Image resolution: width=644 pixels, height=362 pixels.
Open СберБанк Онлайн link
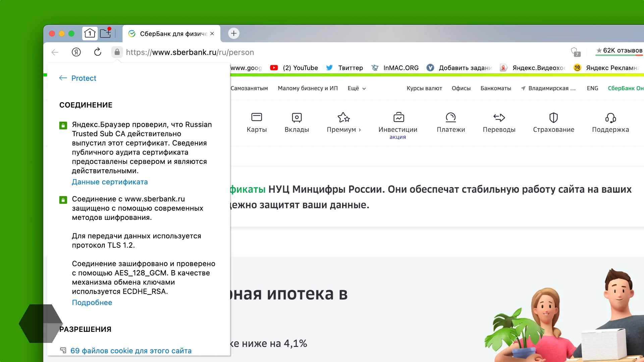[x=626, y=88]
